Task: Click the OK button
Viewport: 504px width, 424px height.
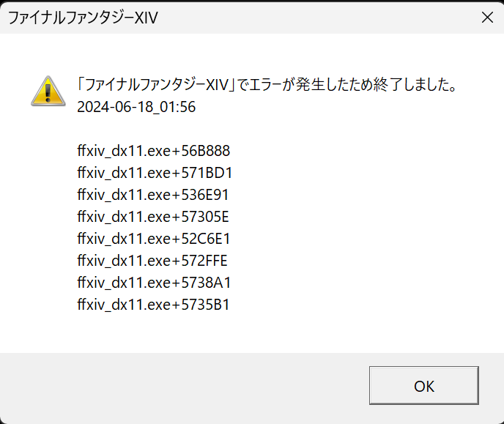Action: point(424,385)
